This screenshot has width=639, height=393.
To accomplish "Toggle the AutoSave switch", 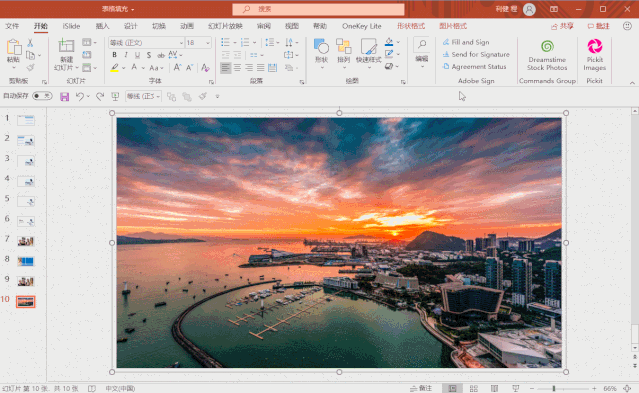I will pos(42,96).
